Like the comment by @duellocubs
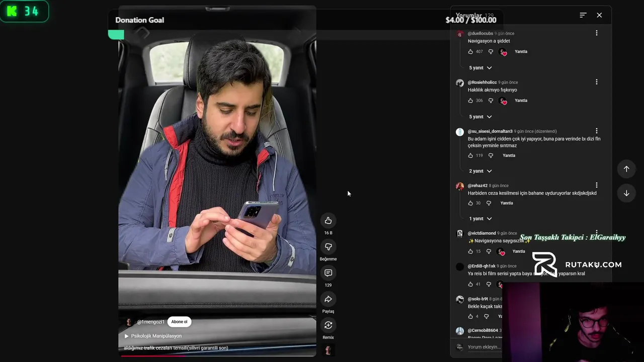This screenshot has width=644, height=362. (x=470, y=51)
